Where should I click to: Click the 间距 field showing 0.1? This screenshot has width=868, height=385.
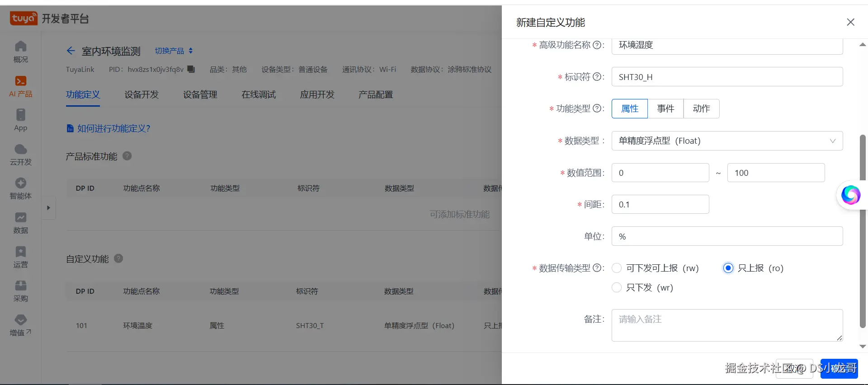pyautogui.click(x=660, y=204)
